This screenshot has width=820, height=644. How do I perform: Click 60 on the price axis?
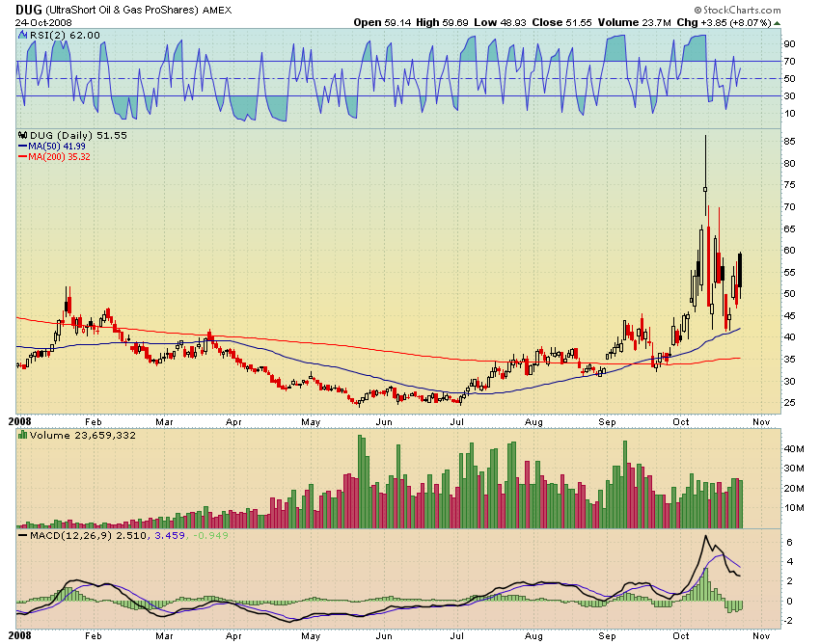click(790, 251)
